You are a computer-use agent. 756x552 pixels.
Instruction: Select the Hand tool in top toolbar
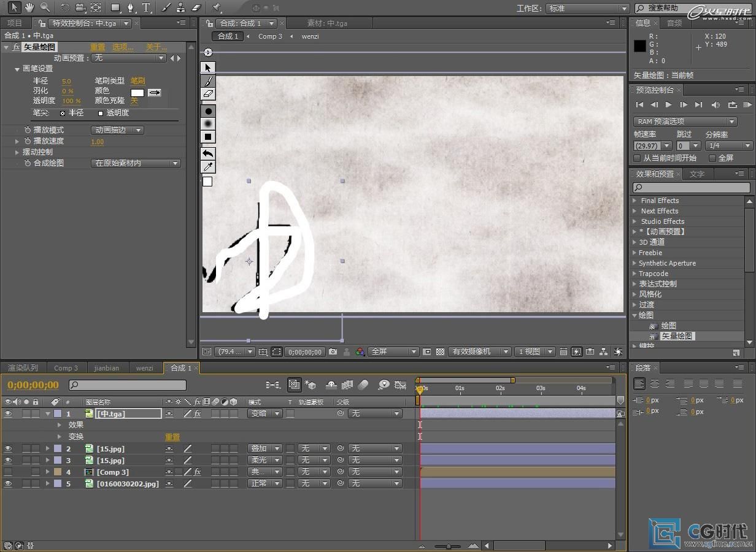[29, 7]
